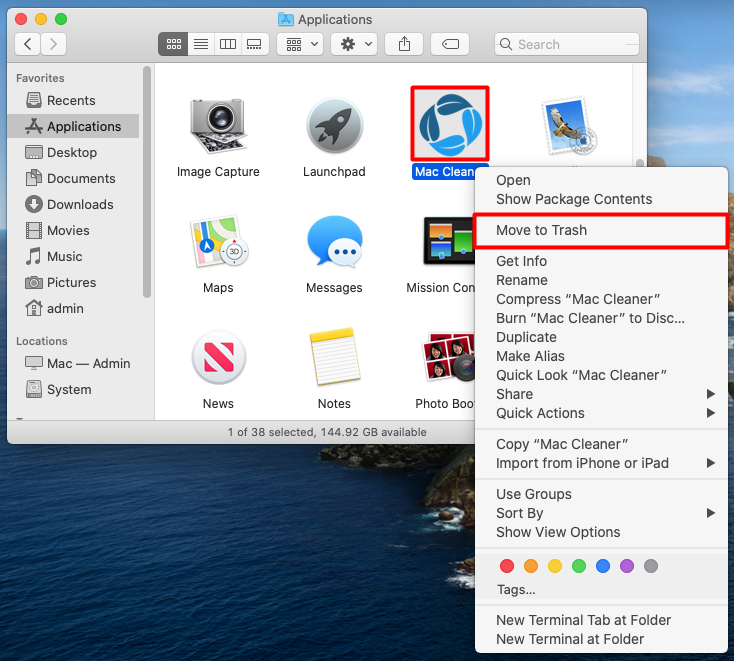
Task: Go forward with the right arrow
Action: (53, 44)
